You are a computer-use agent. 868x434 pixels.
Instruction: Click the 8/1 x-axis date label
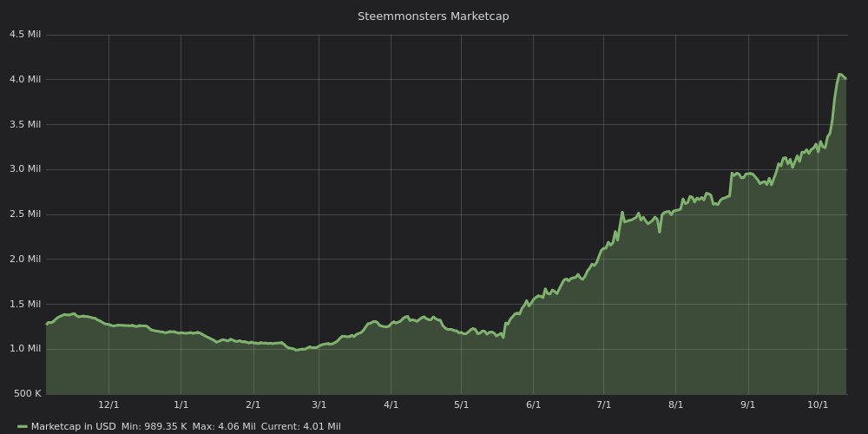tap(676, 404)
